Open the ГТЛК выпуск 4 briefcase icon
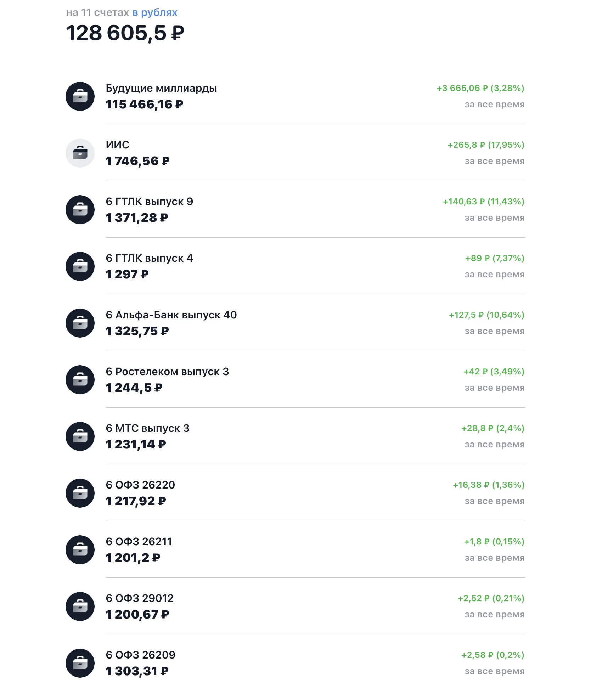This screenshot has height=700, width=591. pos(80,266)
